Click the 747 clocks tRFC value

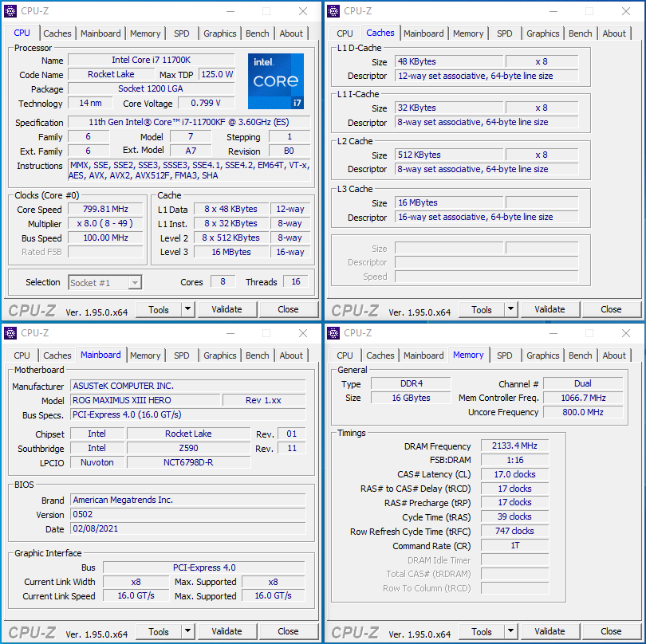click(514, 531)
